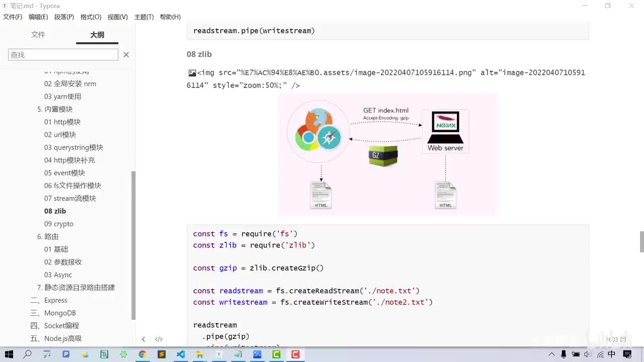Click the 08 zlib heading in the document
This screenshot has width=644, height=362.
pyautogui.click(x=199, y=54)
